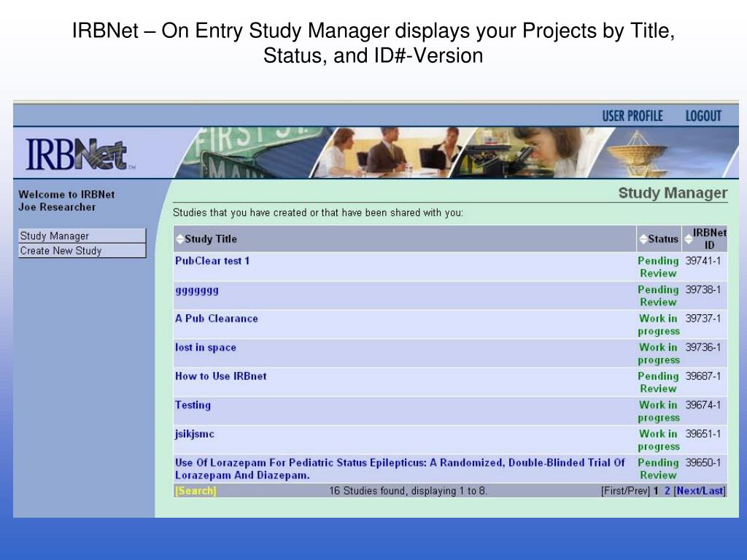
Task: Click the Next/Last pagination link
Action: [700, 491]
